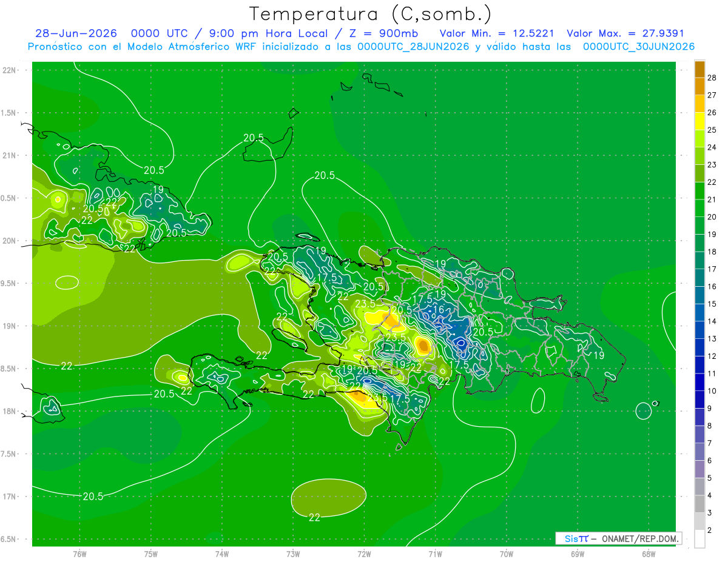Screen dimensions: 728x562
Task: Click the green swatch between 20 and 21
Action: pyautogui.click(x=699, y=208)
